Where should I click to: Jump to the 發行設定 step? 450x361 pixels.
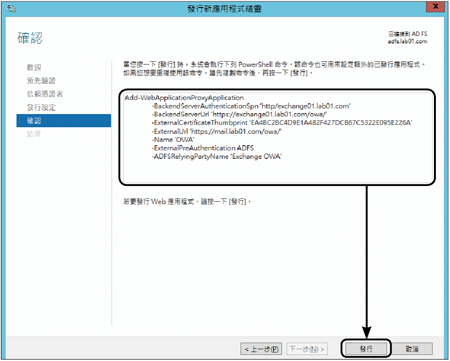[x=41, y=107]
